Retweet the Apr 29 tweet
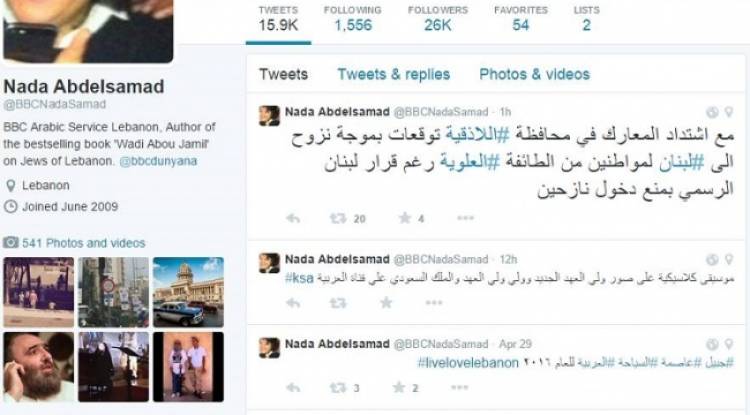This screenshot has width=750, height=415. coord(338,388)
